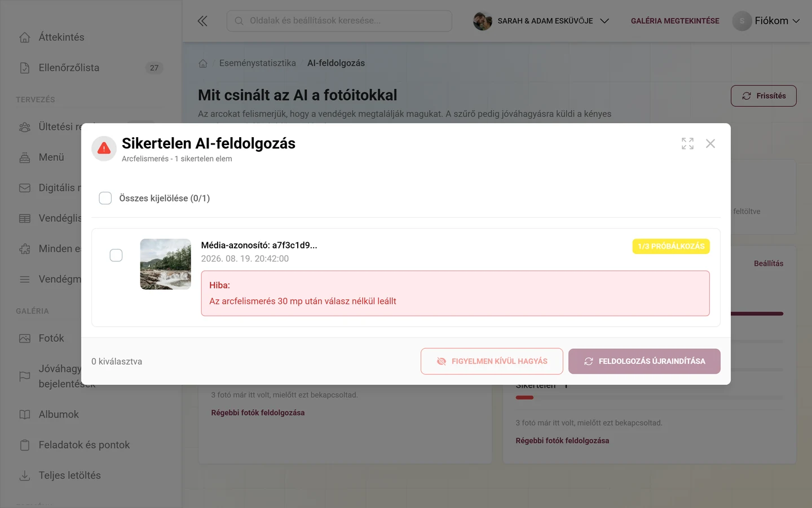Click the Ültetési seating icon in sidebar
This screenshot has height=508, width=812.
pyautogui.click(x=25, y=127)
